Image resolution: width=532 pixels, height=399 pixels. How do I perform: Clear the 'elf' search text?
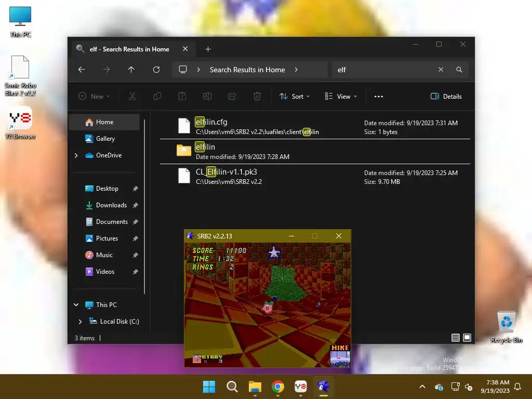tap(441, 70)
